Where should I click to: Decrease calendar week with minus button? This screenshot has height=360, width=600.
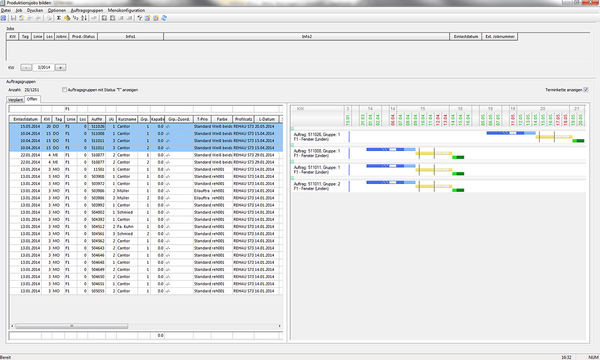(26, 67)
